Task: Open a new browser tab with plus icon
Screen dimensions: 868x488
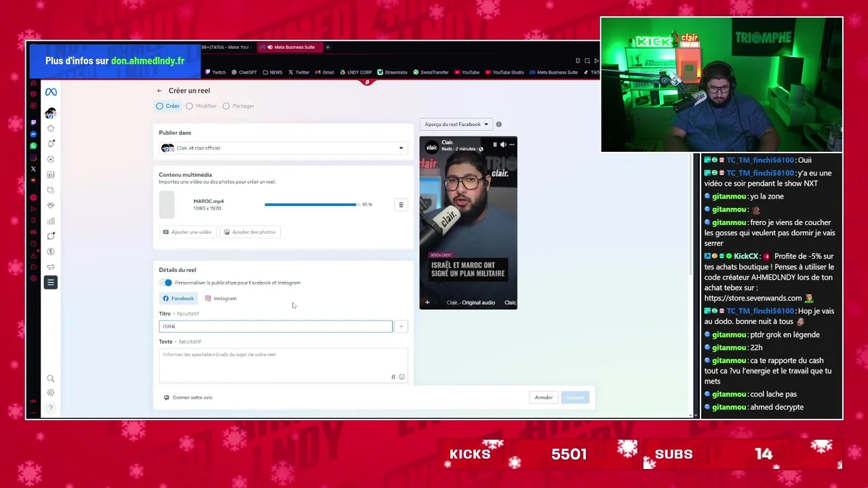Action: click(328, 47)
